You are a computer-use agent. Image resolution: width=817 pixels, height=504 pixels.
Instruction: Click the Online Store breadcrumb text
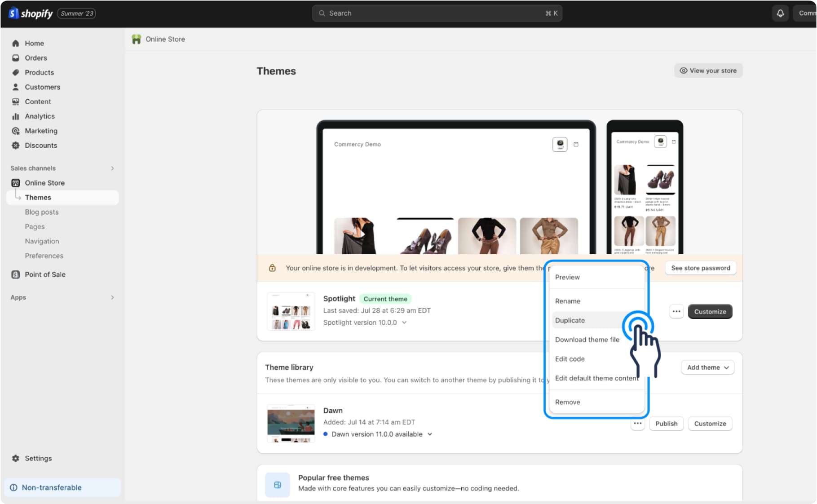165,39
